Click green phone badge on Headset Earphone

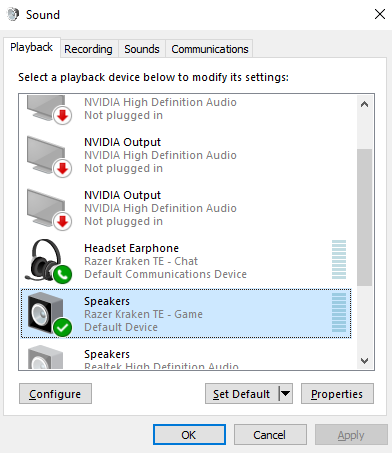63,275
